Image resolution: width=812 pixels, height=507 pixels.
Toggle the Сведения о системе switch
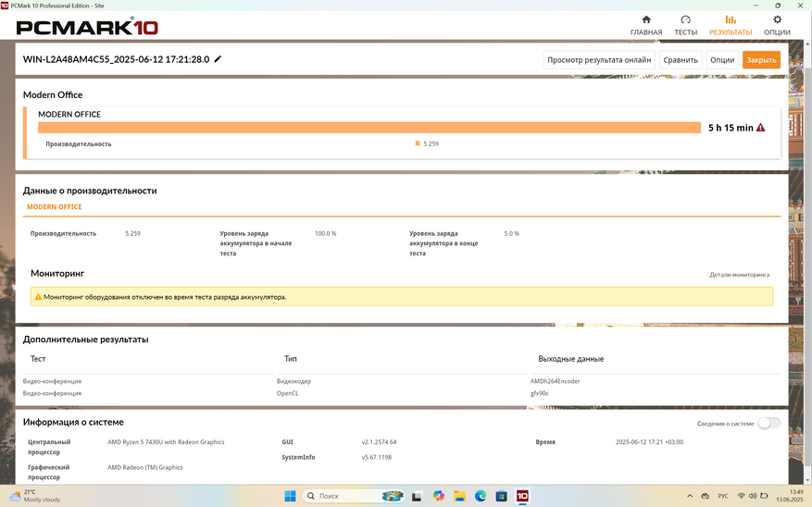768,423
